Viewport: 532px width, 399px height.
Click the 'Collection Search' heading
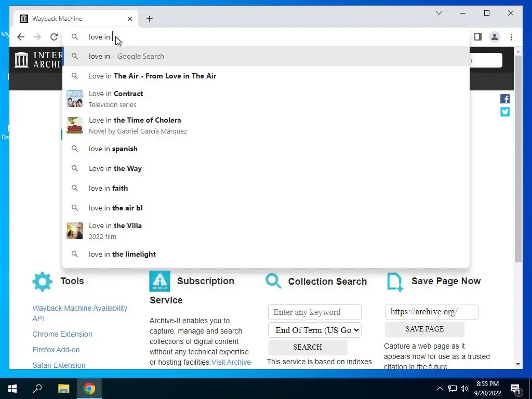tap(327, 281)
